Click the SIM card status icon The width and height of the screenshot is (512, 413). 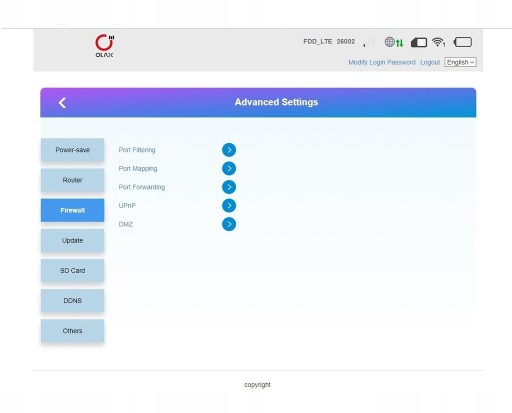tap(419, 42)
